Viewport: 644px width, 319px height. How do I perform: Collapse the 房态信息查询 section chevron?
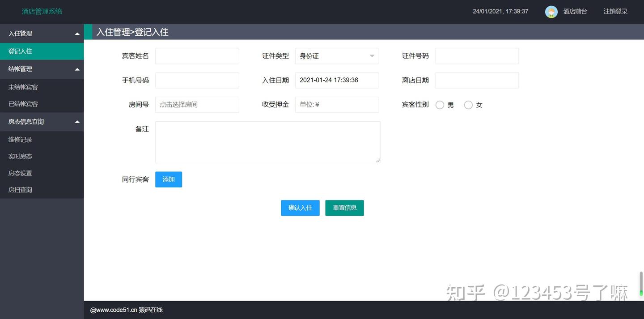pos(77,121)
